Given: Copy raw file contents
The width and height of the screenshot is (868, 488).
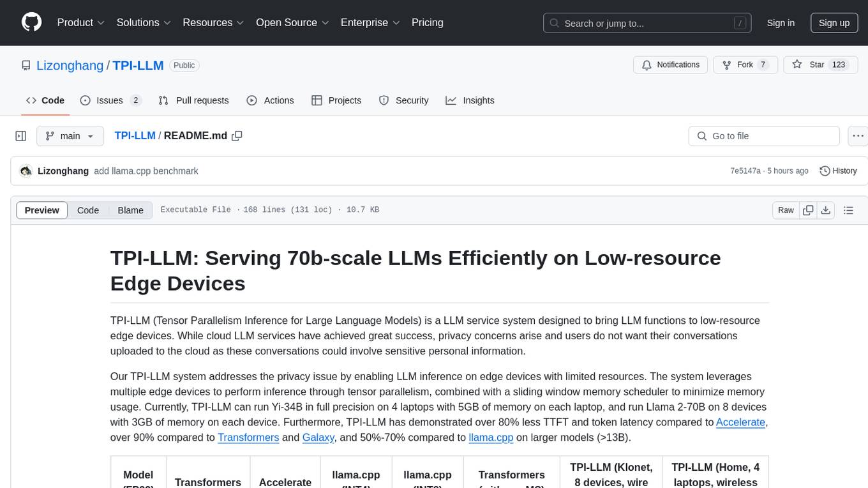Looking at the screenshot, I should (808, 210).
